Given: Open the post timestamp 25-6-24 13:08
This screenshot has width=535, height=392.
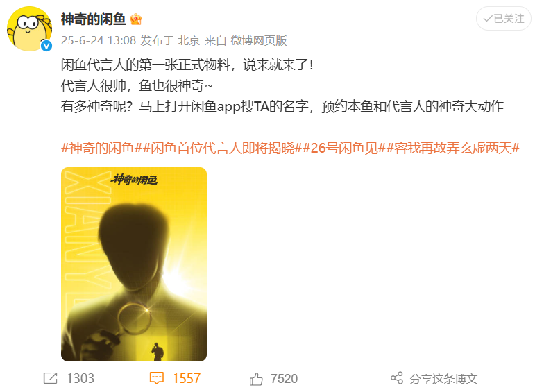Looking at the screenshot, I should pyautogui.click(x=99, y=41).
